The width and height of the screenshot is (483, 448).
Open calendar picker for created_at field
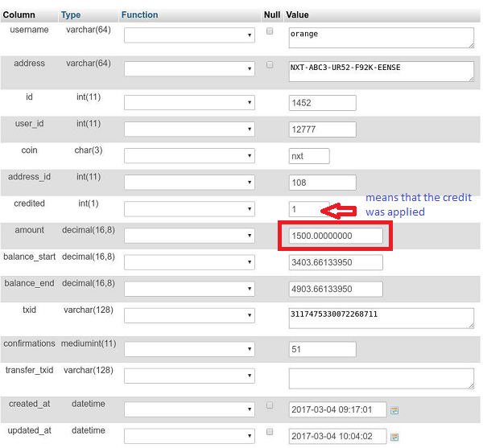click(x=394, y=410)
